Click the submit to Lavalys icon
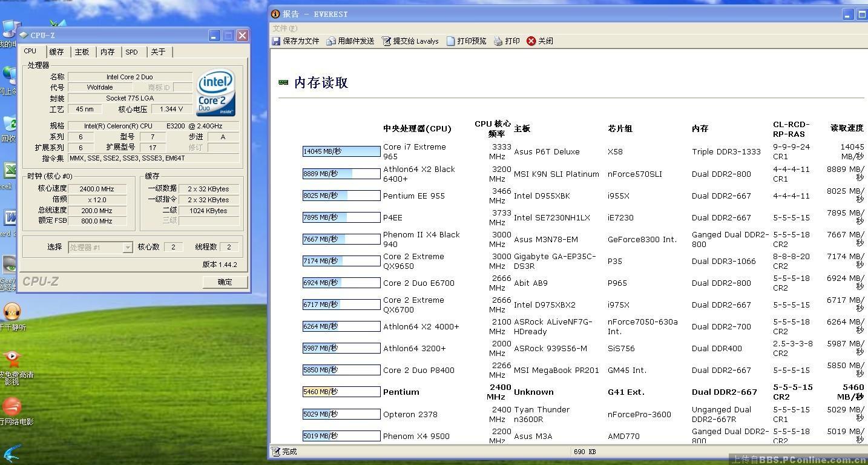Screen dimensions: 868x465 coord(386,41)
